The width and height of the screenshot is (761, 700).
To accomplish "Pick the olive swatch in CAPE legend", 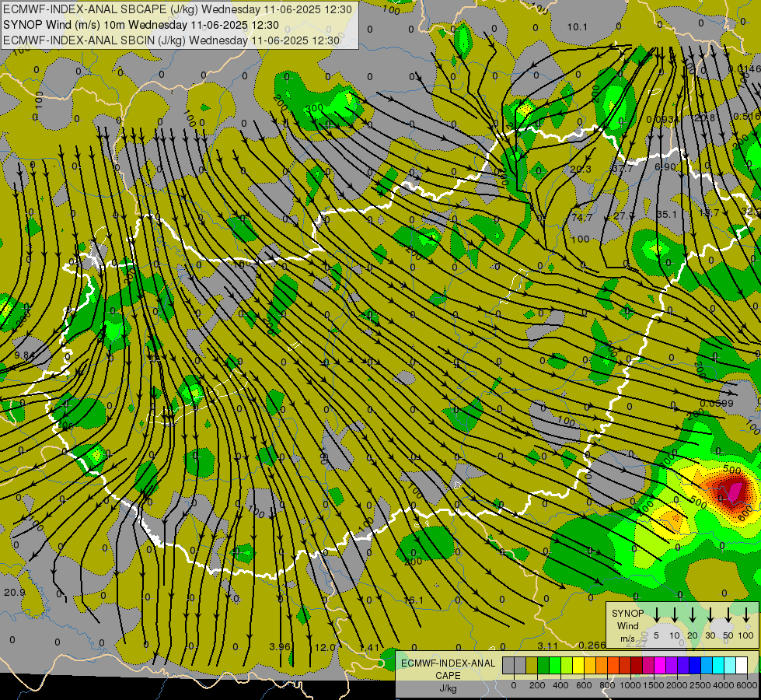I will [x=532, y=665].
